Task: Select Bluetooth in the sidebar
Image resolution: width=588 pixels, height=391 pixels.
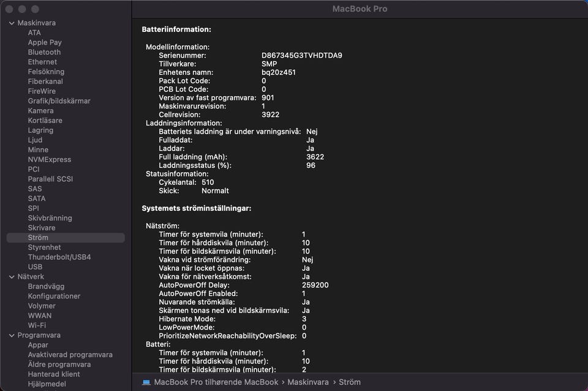Action: 44,52
